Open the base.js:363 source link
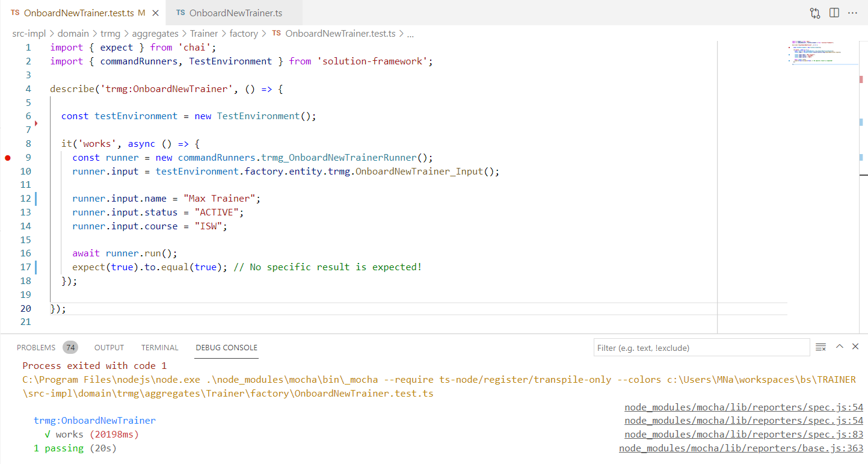 [741, 448]
